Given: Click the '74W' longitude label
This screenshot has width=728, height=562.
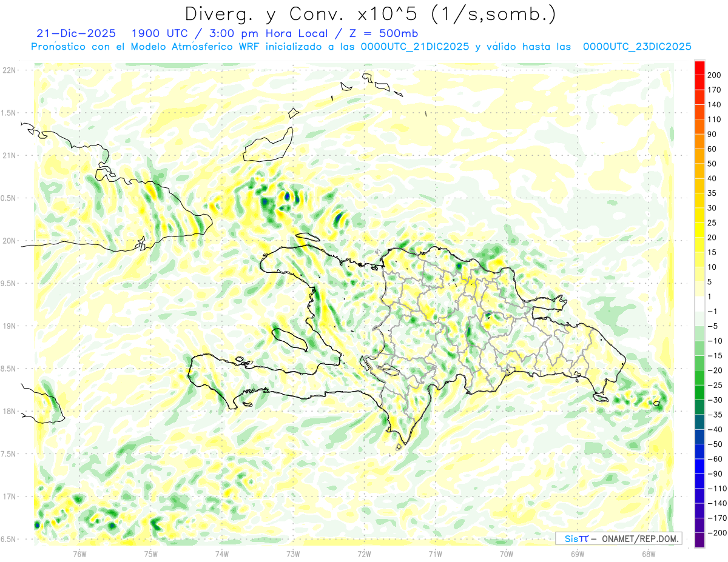Looking at the screenshot, I should [x=222, y=554].
